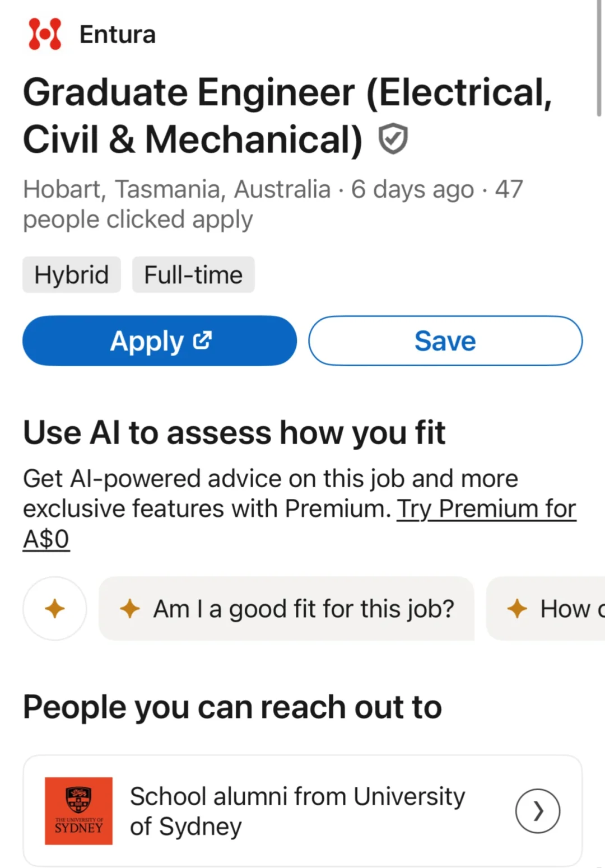
Task: Expand alumni list with the chevron arrow
Action: click(538, 811)
